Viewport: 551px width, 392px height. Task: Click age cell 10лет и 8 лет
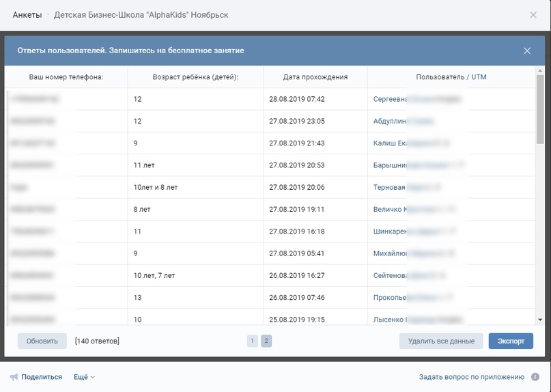click(155, 187)
